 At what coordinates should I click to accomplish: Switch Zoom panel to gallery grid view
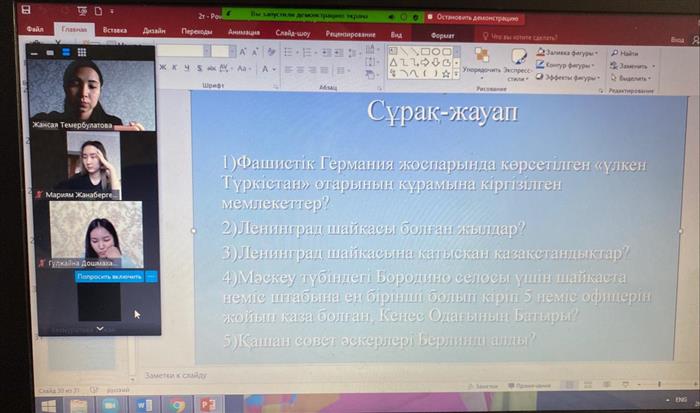[82, 52]
